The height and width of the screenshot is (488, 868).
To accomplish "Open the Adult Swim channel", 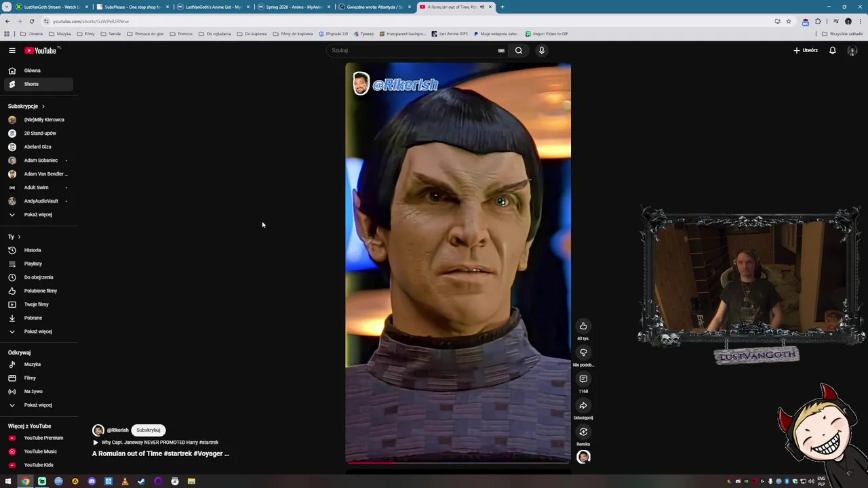I will pyautogui.click(x=37, y=187).
